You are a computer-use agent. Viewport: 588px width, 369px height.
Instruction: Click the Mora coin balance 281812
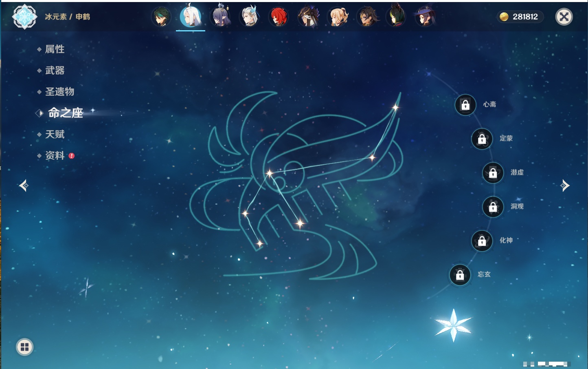520,17
